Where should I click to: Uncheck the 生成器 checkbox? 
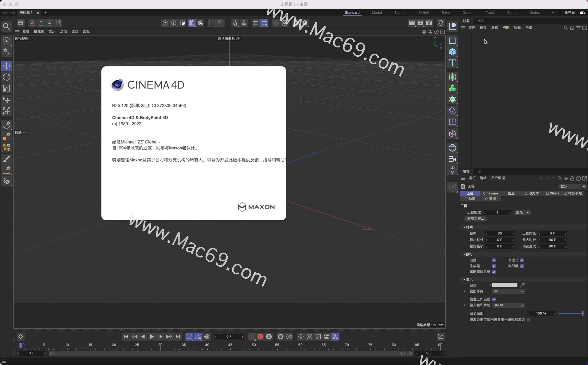(494, 266)
